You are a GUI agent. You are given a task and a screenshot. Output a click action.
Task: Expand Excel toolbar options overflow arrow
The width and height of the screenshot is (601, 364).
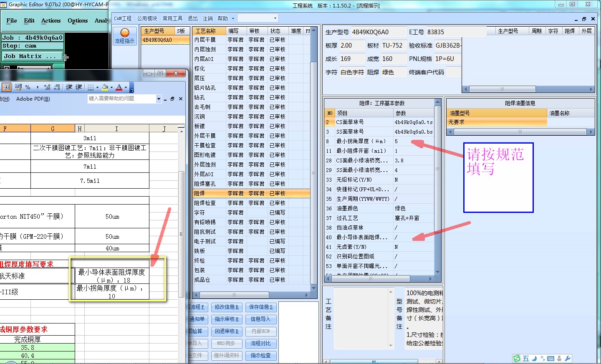132,88
